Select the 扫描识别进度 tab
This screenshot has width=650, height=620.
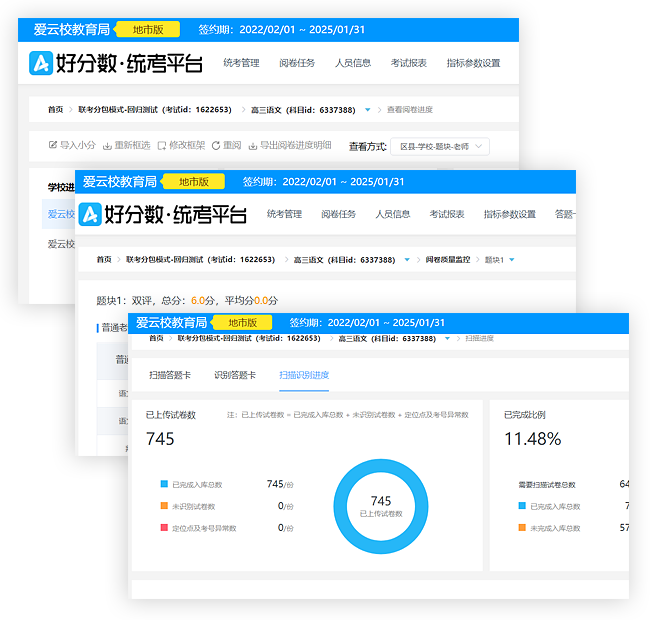coord(303,375)
